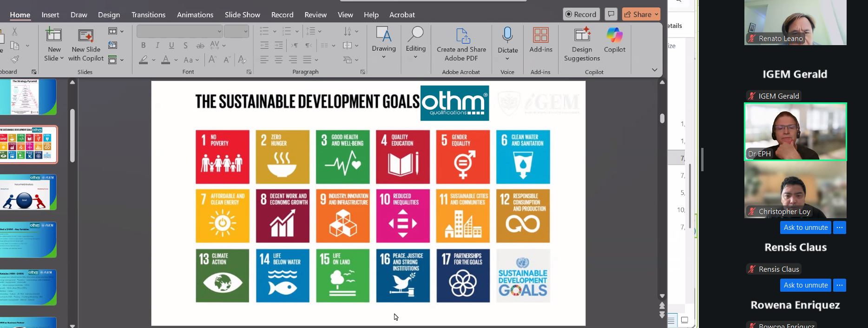
Task: Align text left
Action: click(264, 60)
